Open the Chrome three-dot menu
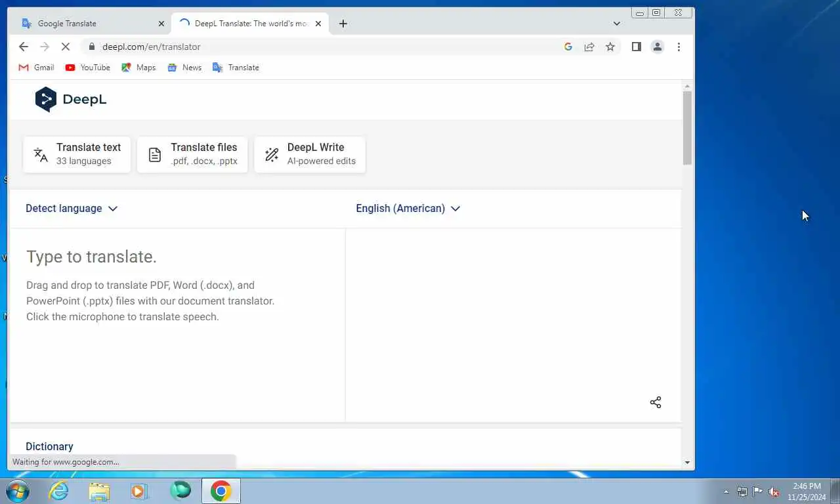840x504 pixels. tap(679, 47)
